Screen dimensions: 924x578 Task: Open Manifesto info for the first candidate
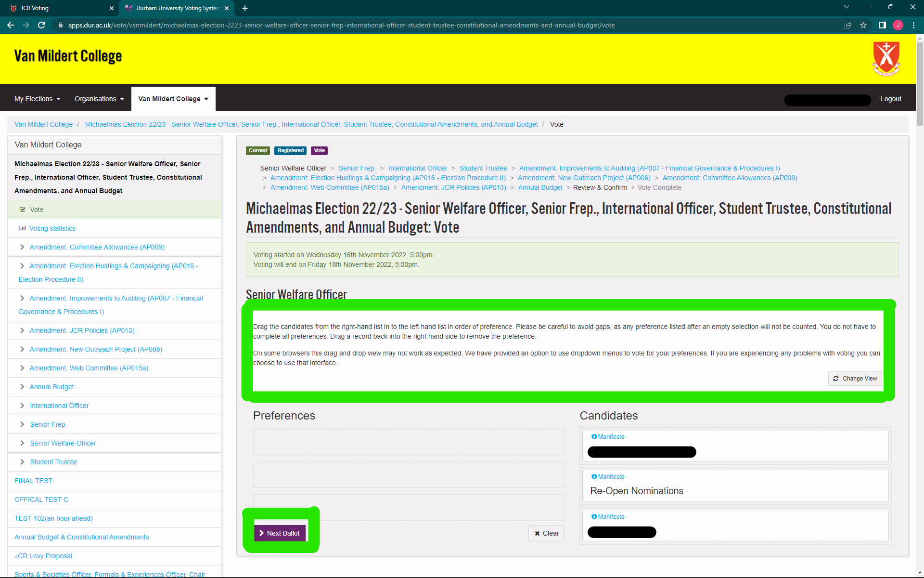pyautogui.click(x=608, y=436)
